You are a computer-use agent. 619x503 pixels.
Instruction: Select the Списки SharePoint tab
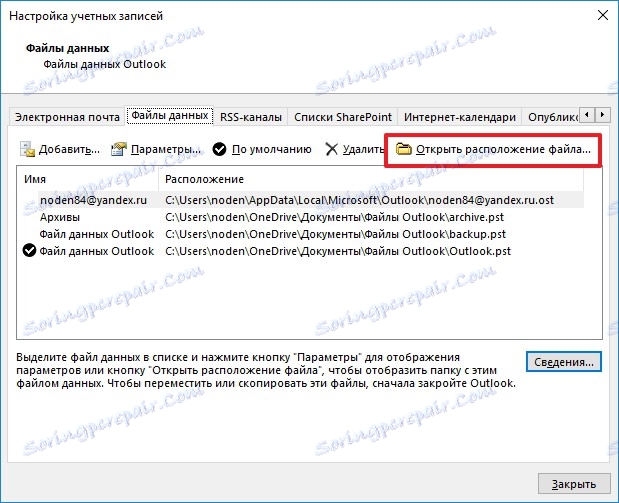point(343,117)
